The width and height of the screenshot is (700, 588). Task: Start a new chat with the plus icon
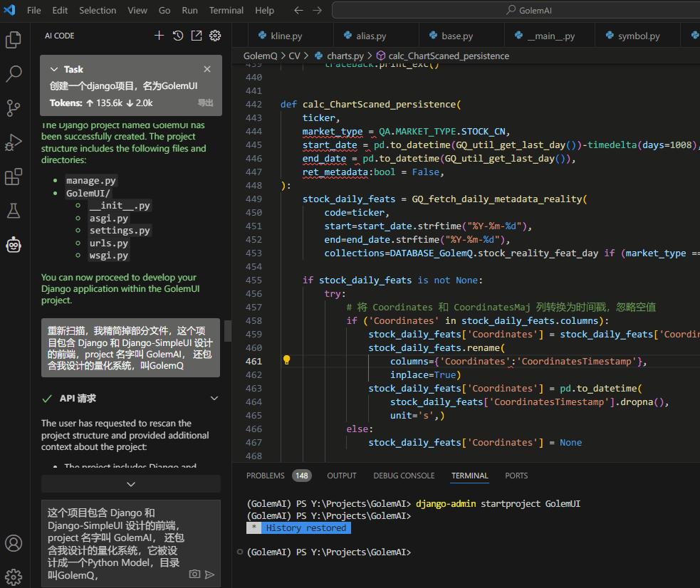159,35
